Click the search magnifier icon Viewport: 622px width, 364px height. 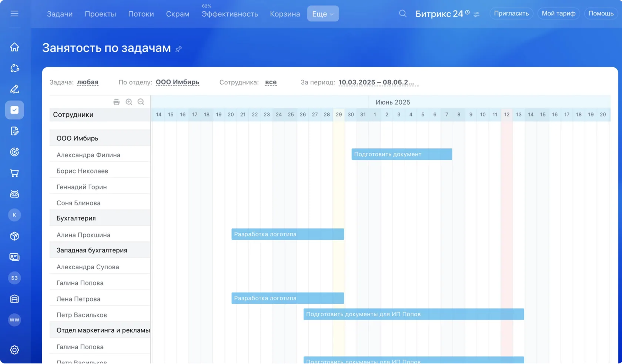(403, 14)
